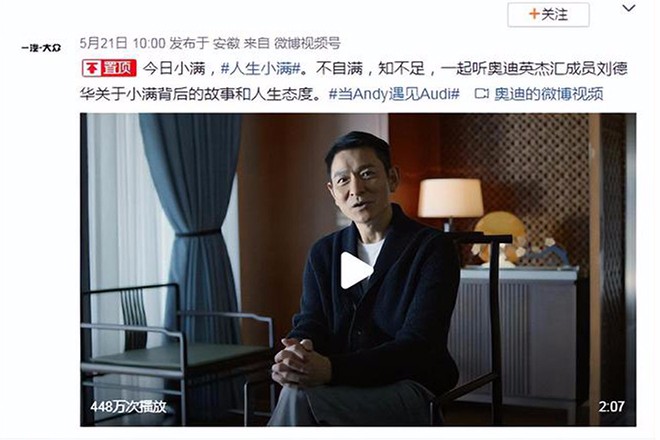Follow the account with +关注 button
Screen dimensions: 660x440
click(548, 15)
